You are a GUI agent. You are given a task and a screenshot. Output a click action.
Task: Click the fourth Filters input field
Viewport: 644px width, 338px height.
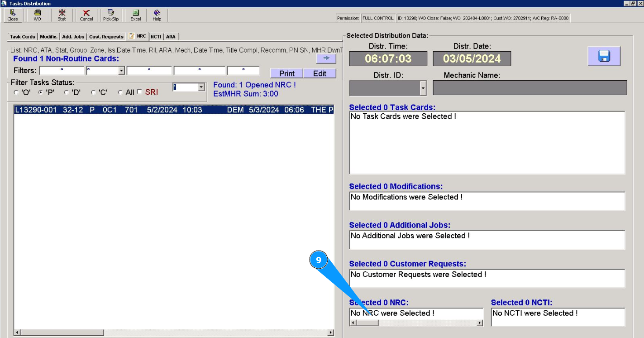[x=200, y=71]
